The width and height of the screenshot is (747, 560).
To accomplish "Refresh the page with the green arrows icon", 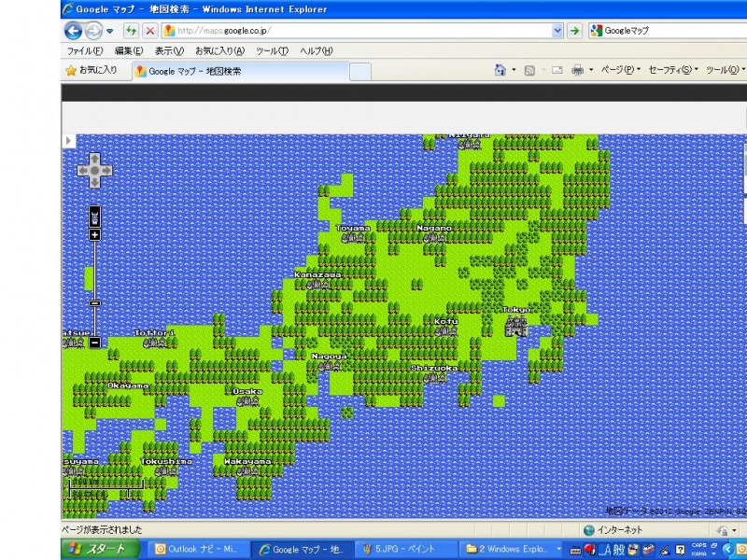I will tap(131, 31).
